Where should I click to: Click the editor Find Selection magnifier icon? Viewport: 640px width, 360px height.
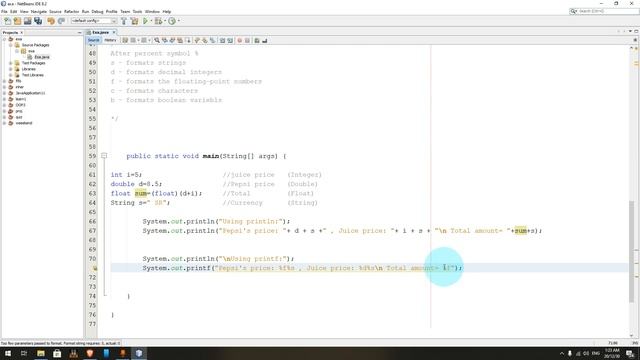click(x=157, y=40)
